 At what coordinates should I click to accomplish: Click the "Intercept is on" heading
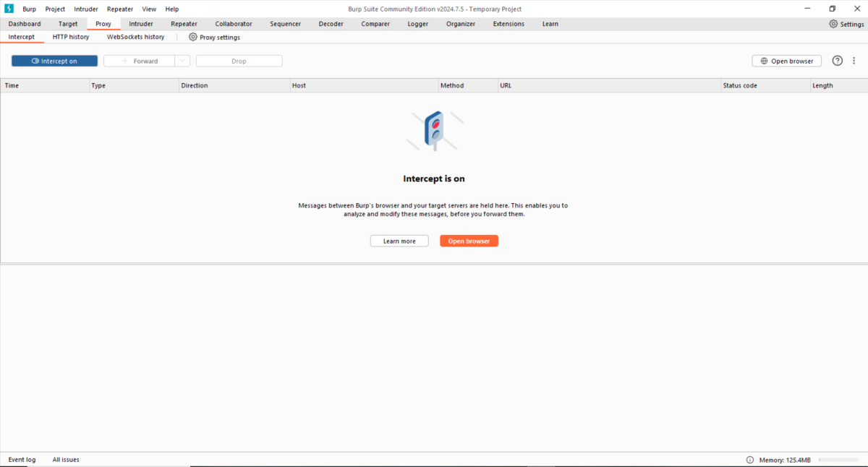[x=434, y=179]
